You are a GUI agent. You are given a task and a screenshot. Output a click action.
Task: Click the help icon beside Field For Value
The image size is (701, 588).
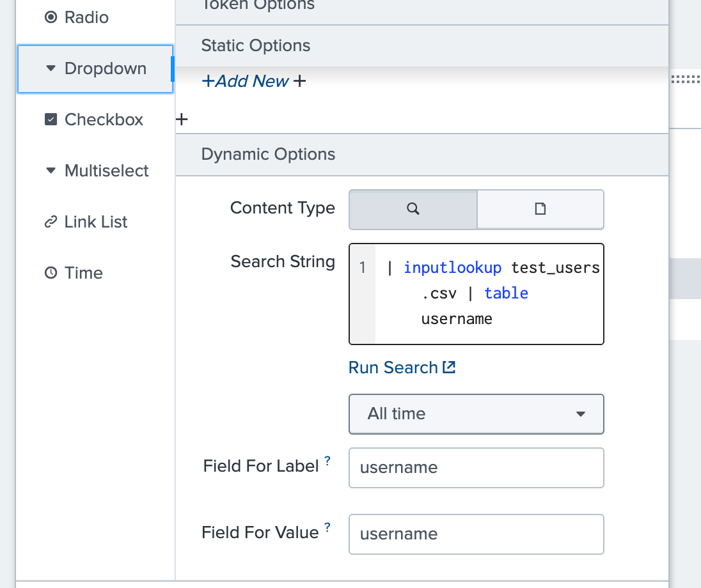point(327,527)
